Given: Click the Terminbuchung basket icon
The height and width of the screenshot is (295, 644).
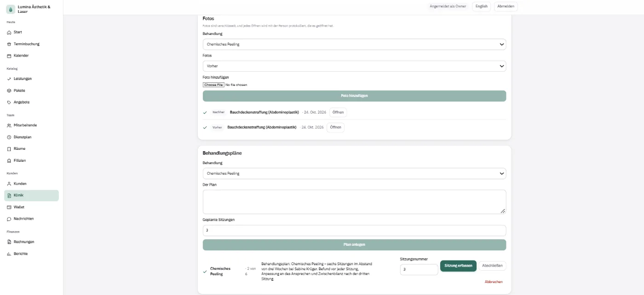Looking at the screenshot, I should pyautogui.click(x=9, y=44).
